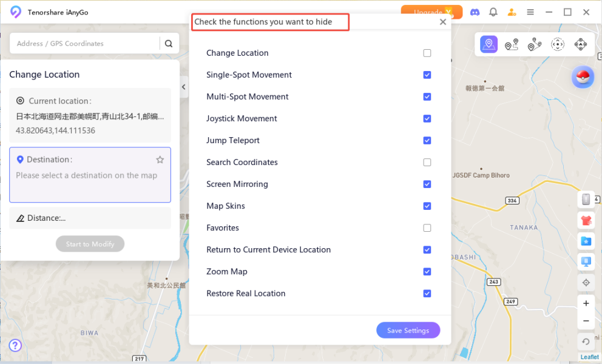This screenshot has width=602, height=364.
Task: Uncheck Return to Current Device Location checkbox
Action: point(427,250)
